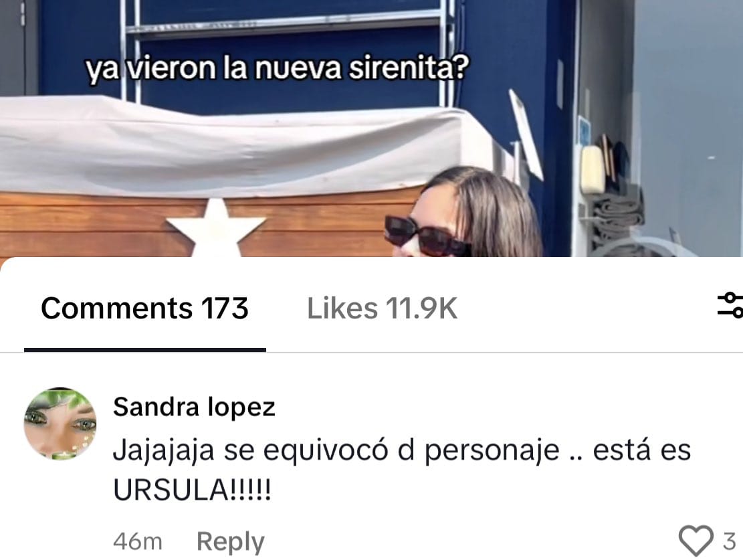
Task: Tap the 'Jajajaja se equivocó d personaje' comment text
Action: click(x=336, y=450)
